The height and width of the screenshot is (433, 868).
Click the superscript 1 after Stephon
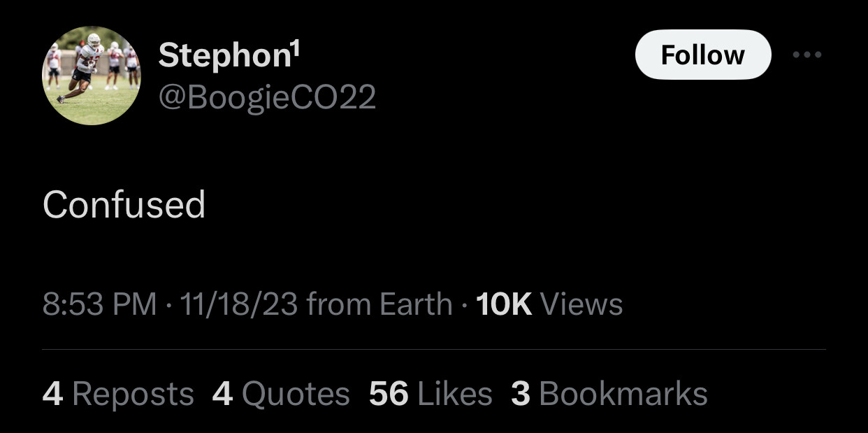(x=296, y=48)
